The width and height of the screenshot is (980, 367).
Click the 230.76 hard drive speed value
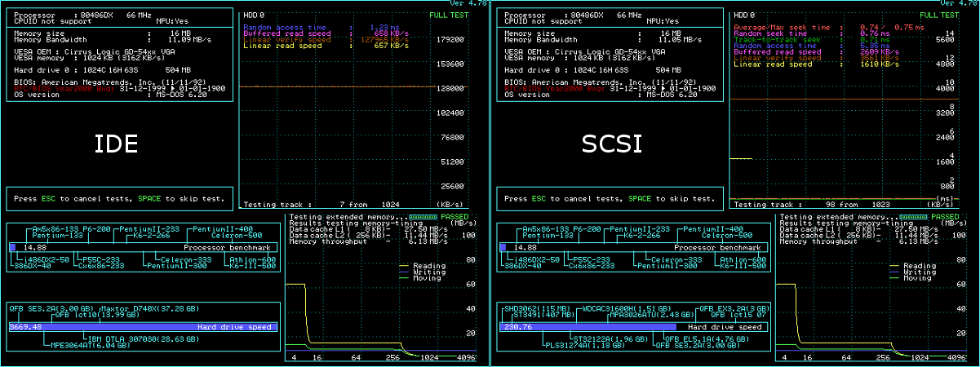tap(518, 327)
